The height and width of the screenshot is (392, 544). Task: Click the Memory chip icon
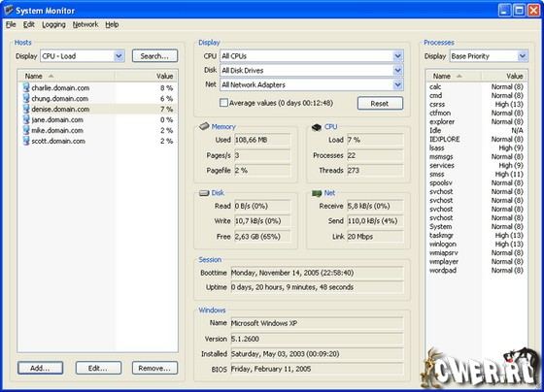point(204,126)
